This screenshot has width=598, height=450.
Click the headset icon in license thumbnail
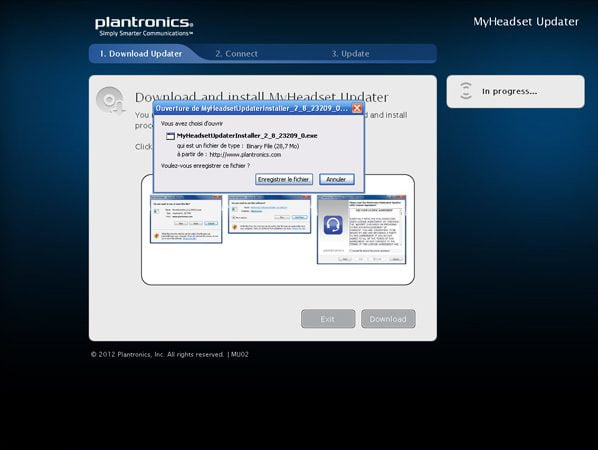333,225
